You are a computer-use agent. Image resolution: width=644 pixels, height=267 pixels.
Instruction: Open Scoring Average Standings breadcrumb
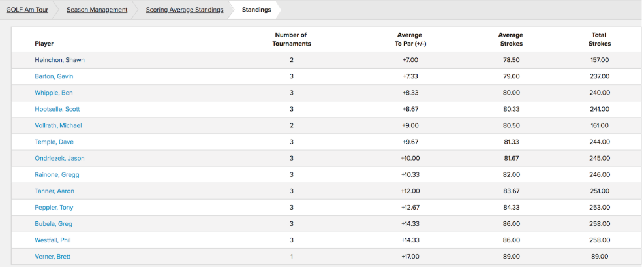[x=185, y=10]
